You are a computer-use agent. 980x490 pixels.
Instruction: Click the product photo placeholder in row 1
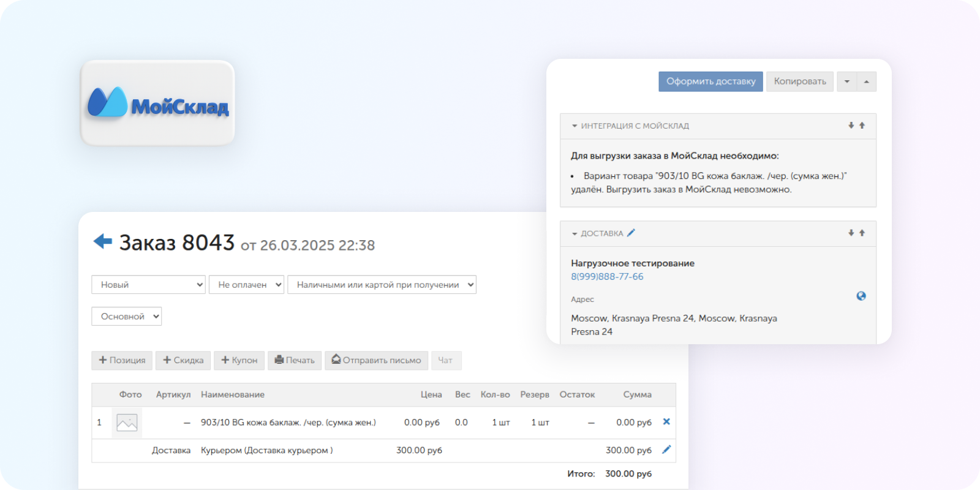(127, 423)
